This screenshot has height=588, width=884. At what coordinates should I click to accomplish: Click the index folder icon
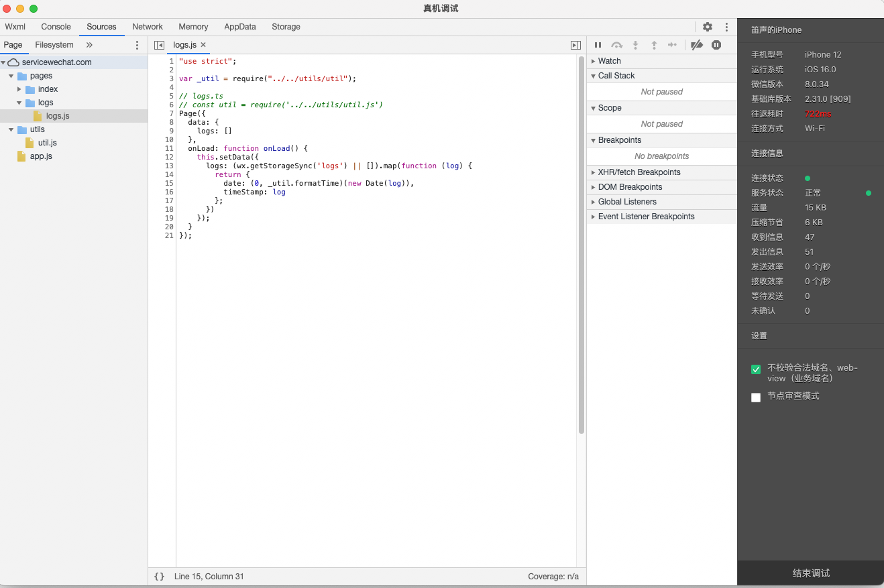coord(30,89)
